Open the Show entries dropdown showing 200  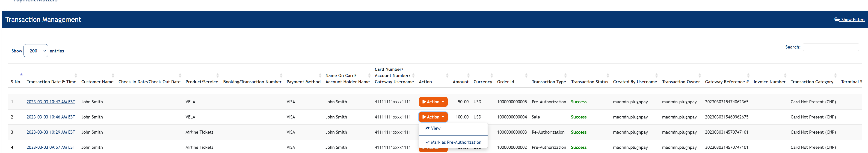pos(36,51)
